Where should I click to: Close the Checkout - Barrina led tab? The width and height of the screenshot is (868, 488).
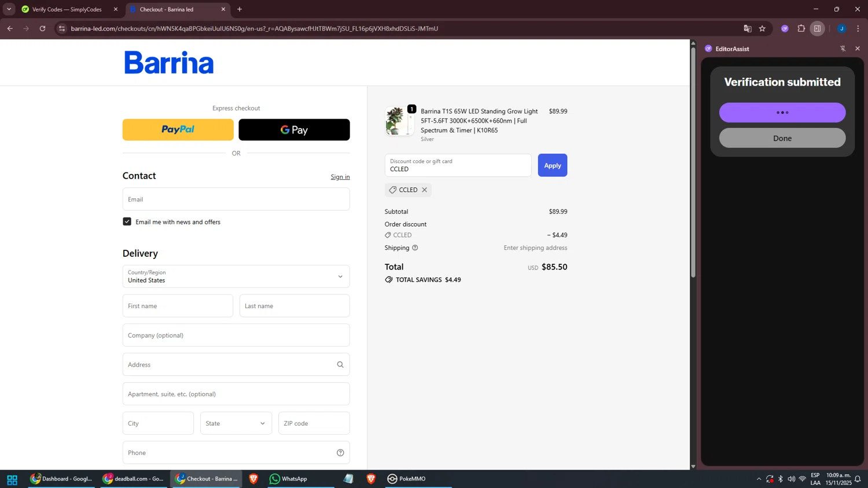[x=223, y=9]
